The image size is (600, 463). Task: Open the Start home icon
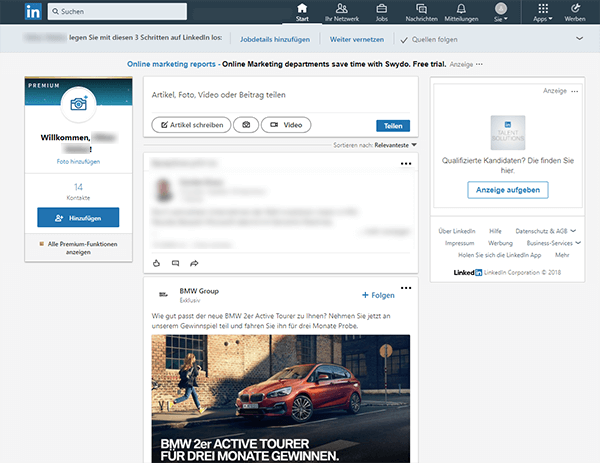pos(302,12)
